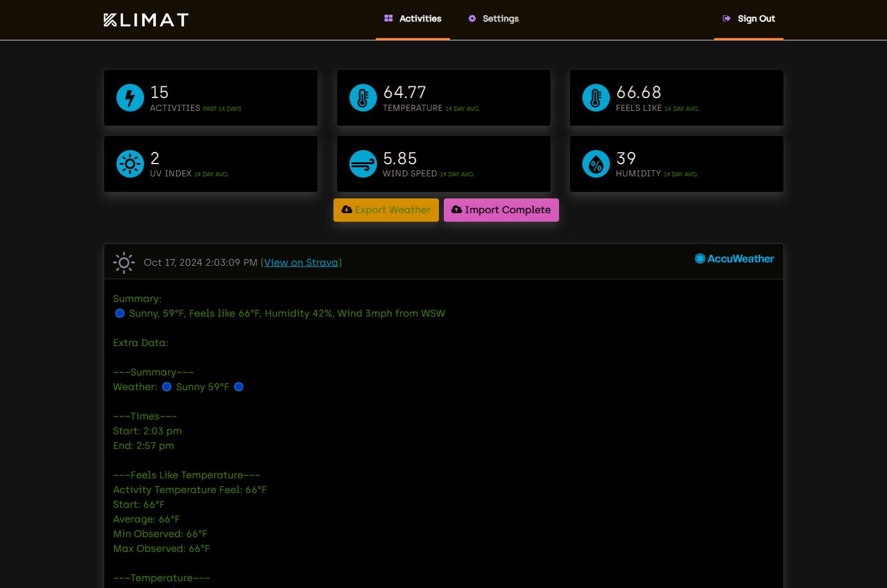Click the 15 Activities count
Screen dimensions: 887x588
[x=159, y=92]
